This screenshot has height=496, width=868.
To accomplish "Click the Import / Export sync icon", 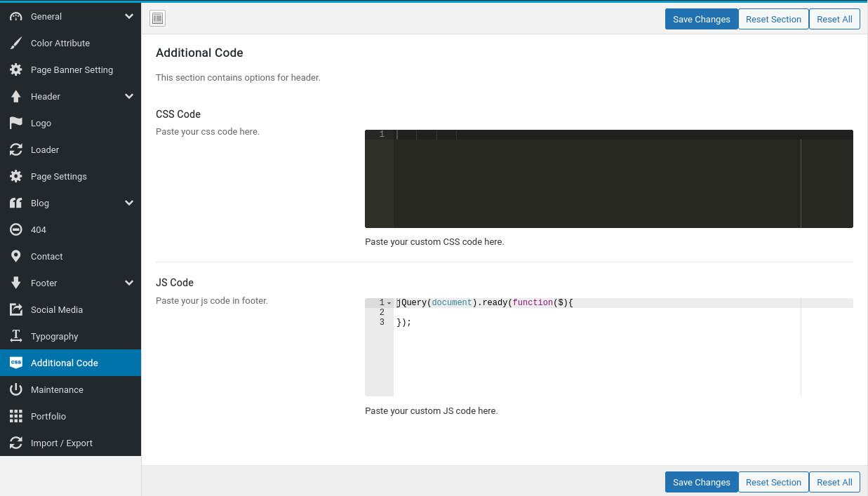I will tap(16, 443).
